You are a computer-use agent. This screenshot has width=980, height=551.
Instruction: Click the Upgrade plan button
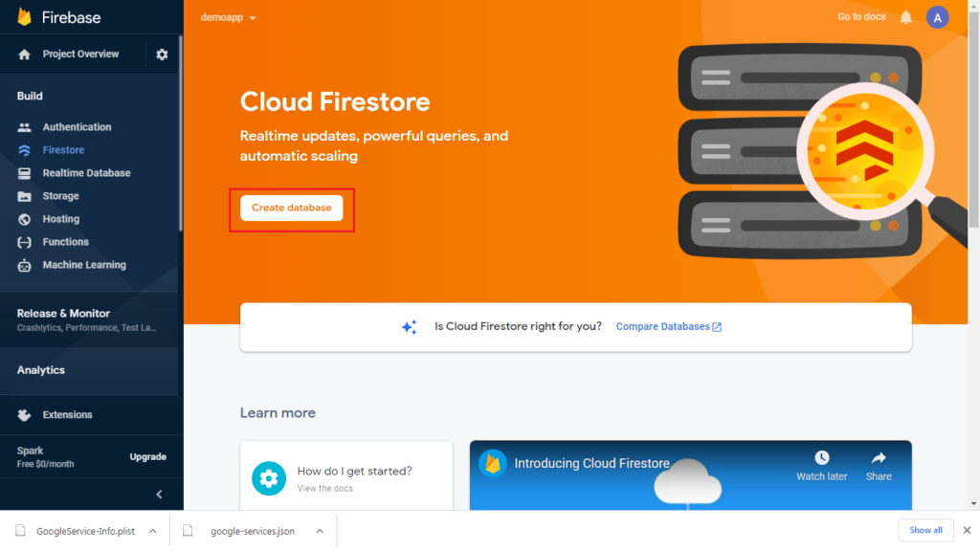pyautogui.click(x=148, y=456)
